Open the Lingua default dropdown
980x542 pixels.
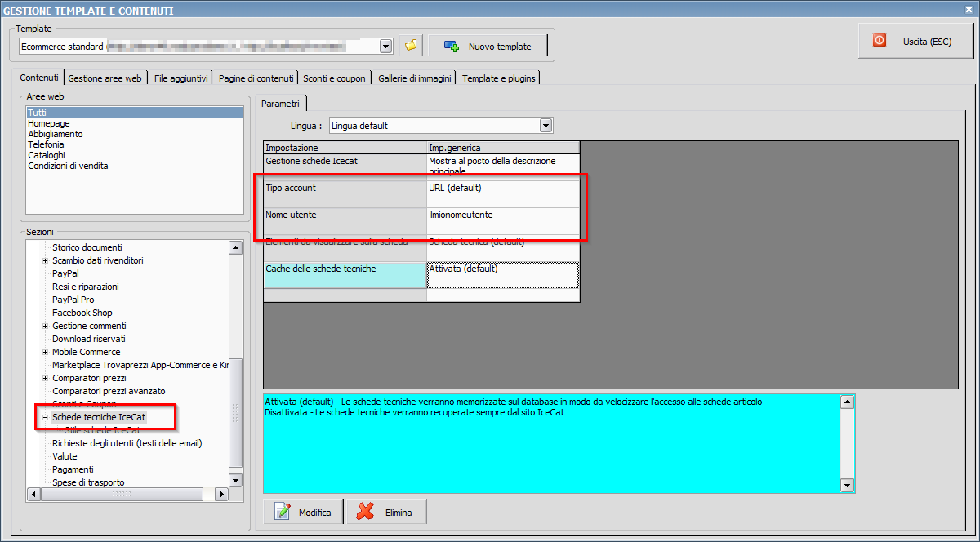(546, 126)
